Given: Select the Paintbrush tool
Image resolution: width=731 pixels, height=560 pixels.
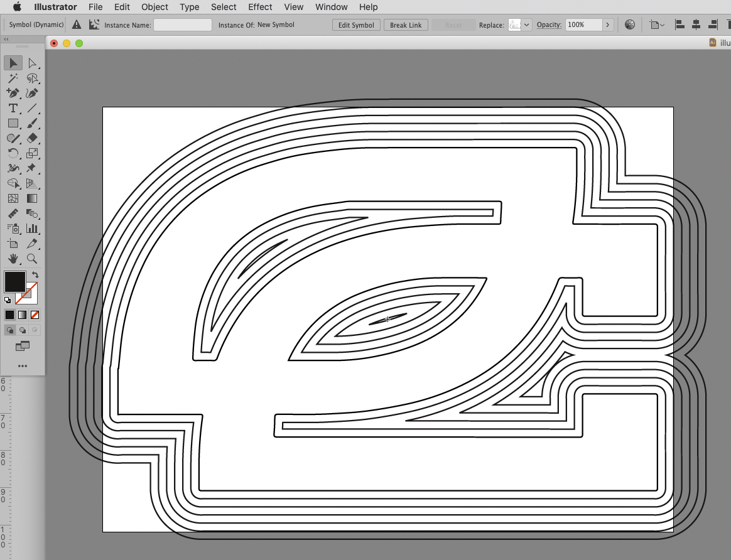Looking at the screenshot, I should (x=33, y=123).
